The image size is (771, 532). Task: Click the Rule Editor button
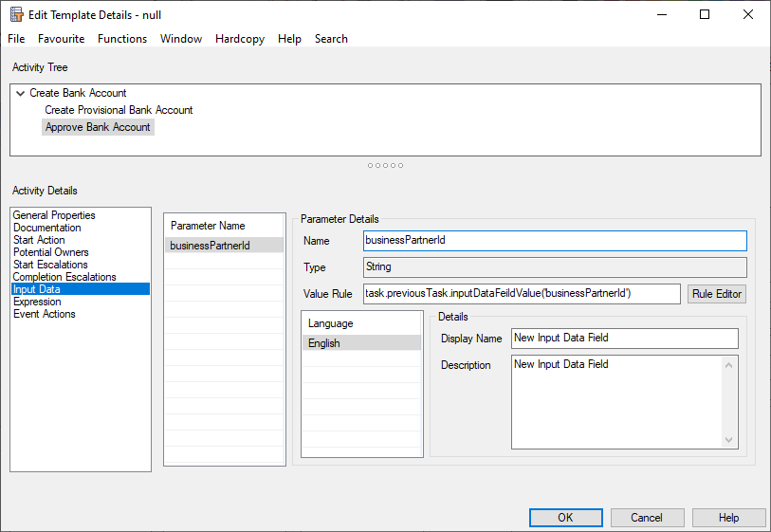click(716, 294)
